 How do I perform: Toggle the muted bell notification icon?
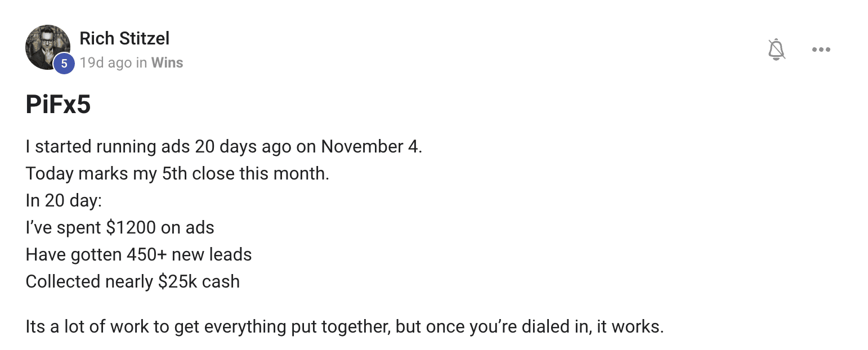776,50
